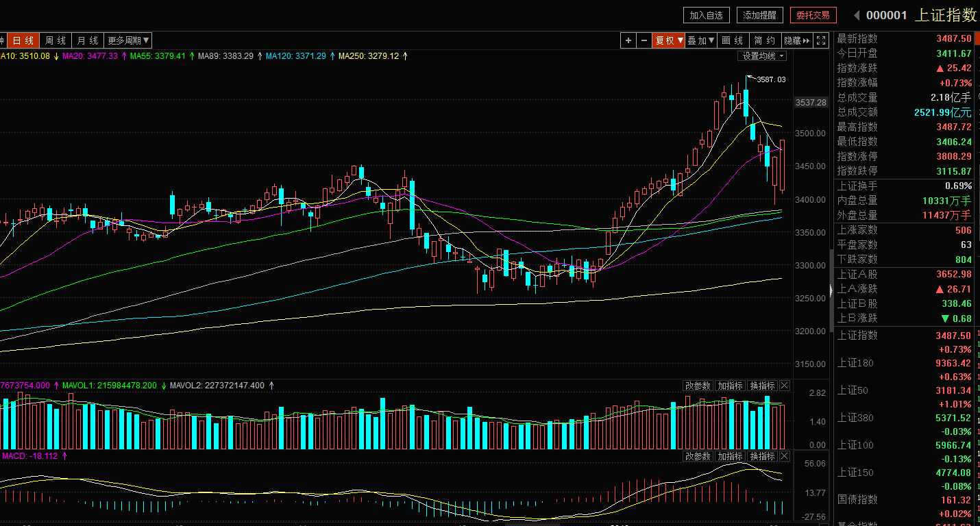Open the 叠加 overlay dropdown

click(x=701, y=40)
